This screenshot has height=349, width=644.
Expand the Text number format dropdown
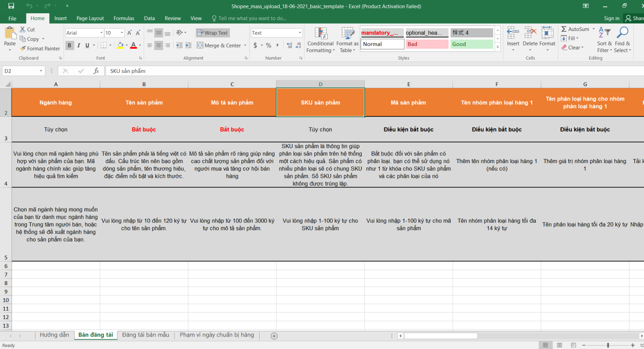point(300,33)
